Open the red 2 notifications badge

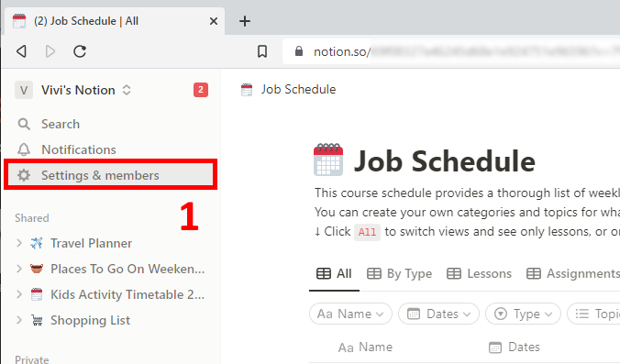pos(201,90)
